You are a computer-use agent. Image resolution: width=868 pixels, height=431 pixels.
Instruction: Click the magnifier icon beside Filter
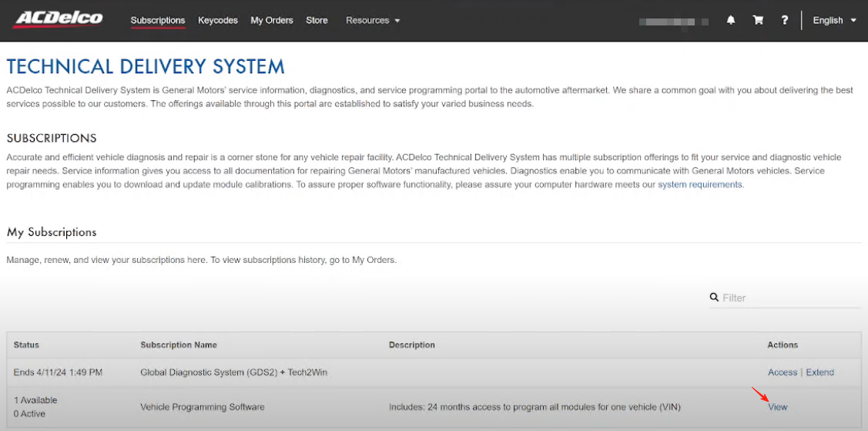click(x=715, y=298)
